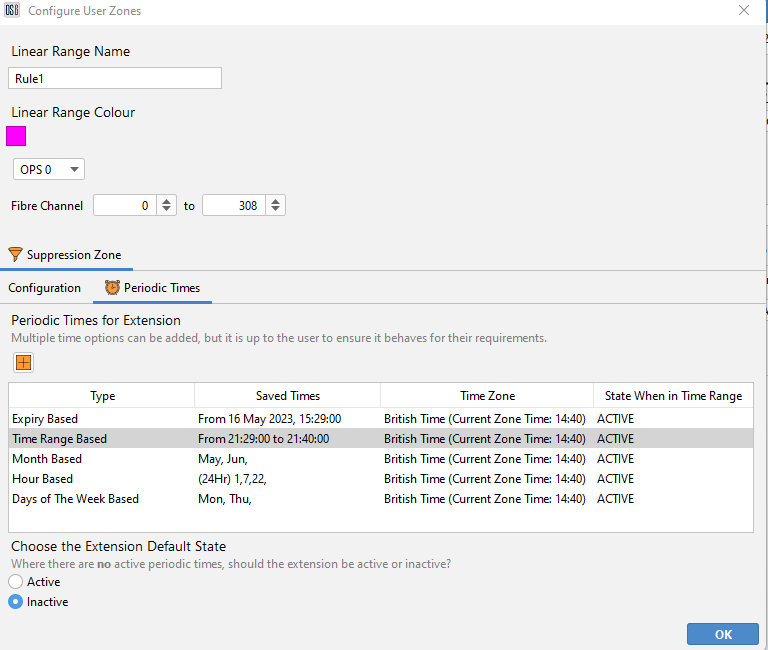
Task: Click the Linear Range Name text field
Action: (x=115, y=79)
